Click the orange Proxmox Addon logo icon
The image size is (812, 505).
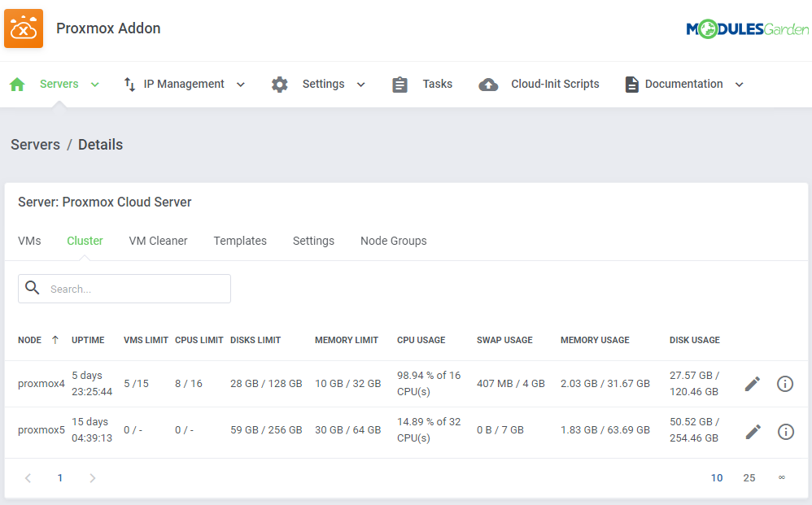coord(24,28)
